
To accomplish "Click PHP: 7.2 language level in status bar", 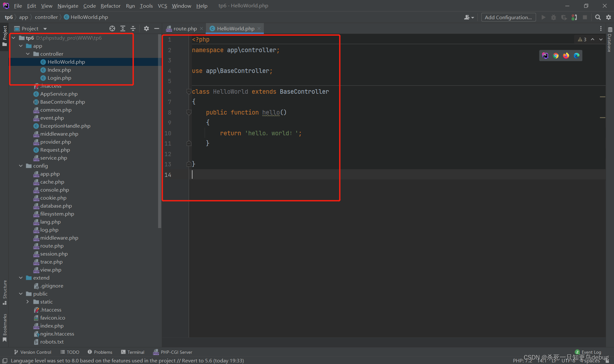I will click(x=522, y=360).
